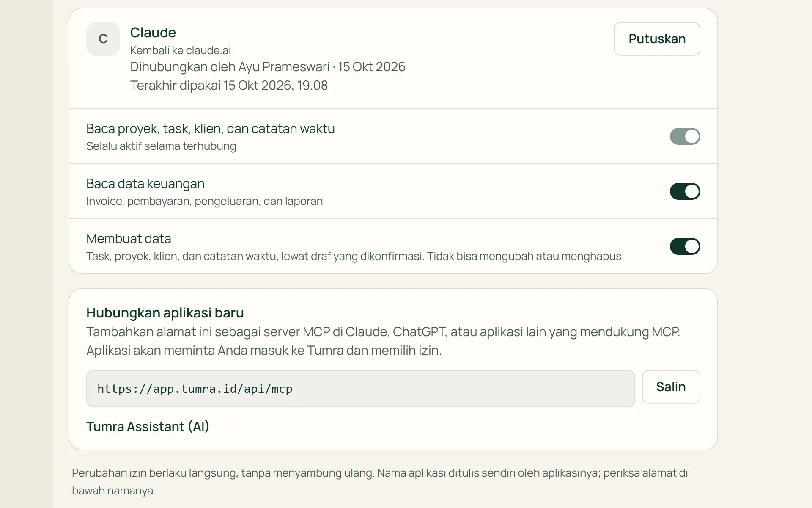
Task: Click 'Dihubungkan oleh Ayu Prameswari' line
Action: tap(268, 67)
